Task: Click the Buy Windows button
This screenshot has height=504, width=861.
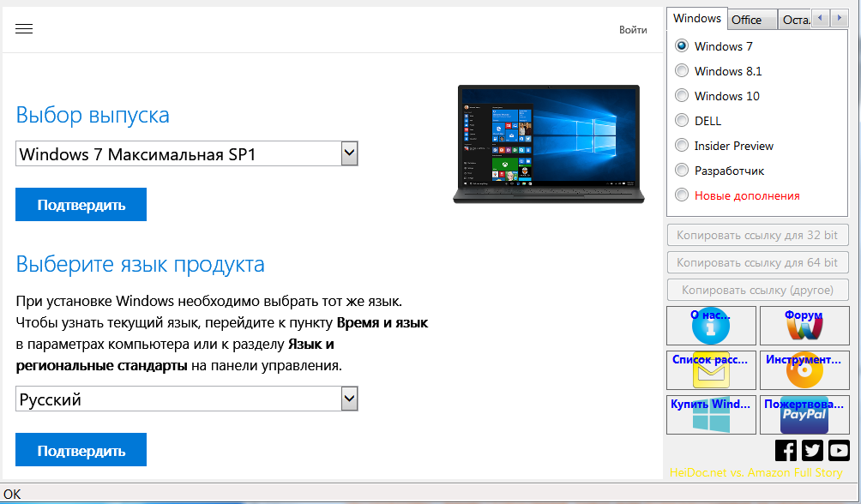Action: 711,415
